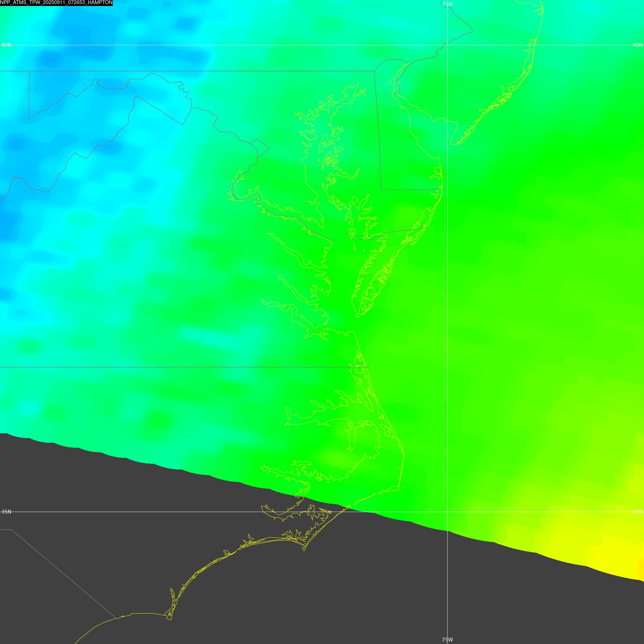Click the 75W label at the top
The image size is (644, 644).
(447, 4)
